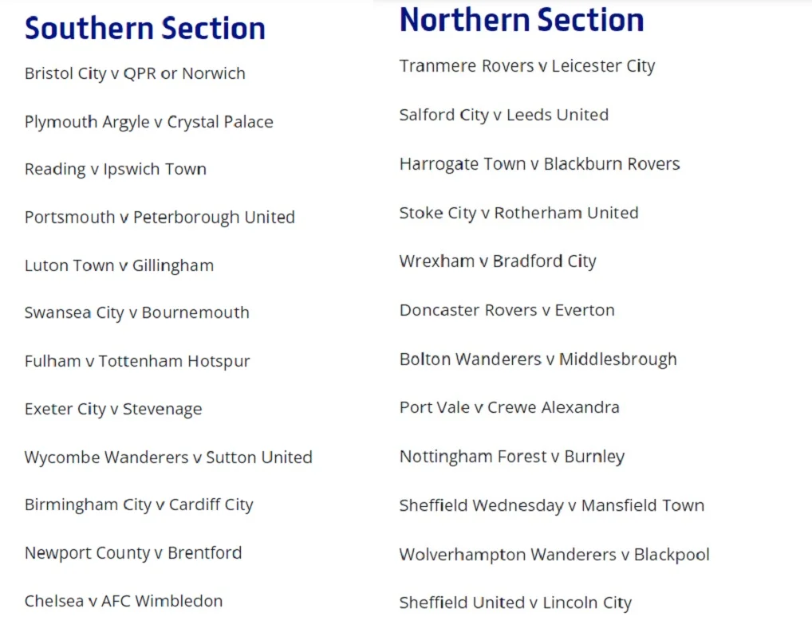Open the Wycombe Wanderers v Sutton United fixture

[x=168, y=457]
